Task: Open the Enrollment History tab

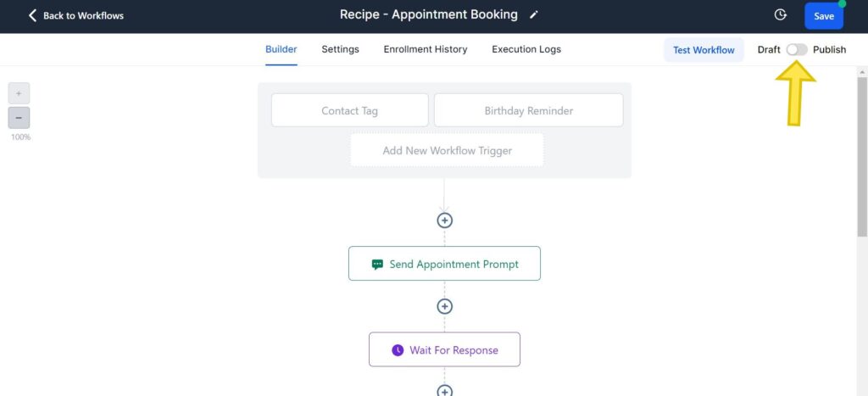Action: [x=425, y=49]
